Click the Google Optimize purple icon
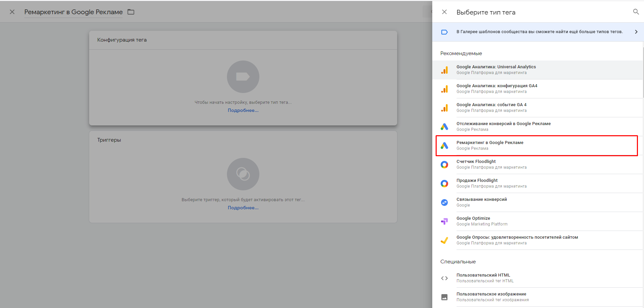The width and height of the screenshot is (644, 308). [444, 221]
